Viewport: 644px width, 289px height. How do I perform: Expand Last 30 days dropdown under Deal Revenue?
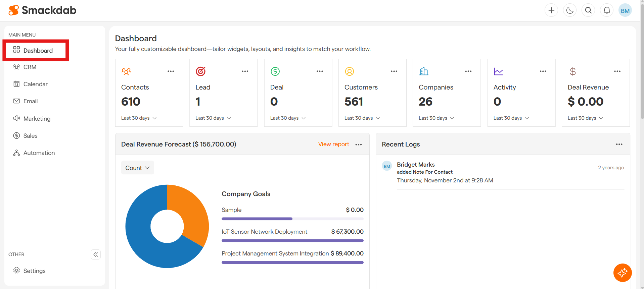(585, 118)
